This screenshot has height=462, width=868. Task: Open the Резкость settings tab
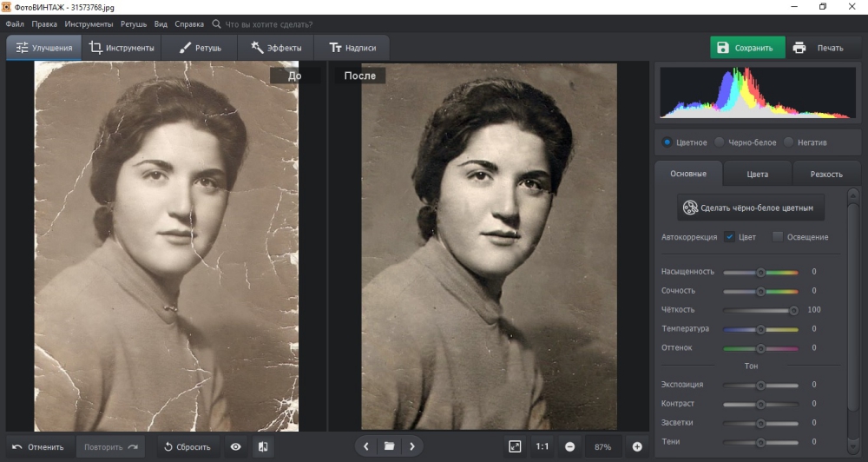[825, 174]
